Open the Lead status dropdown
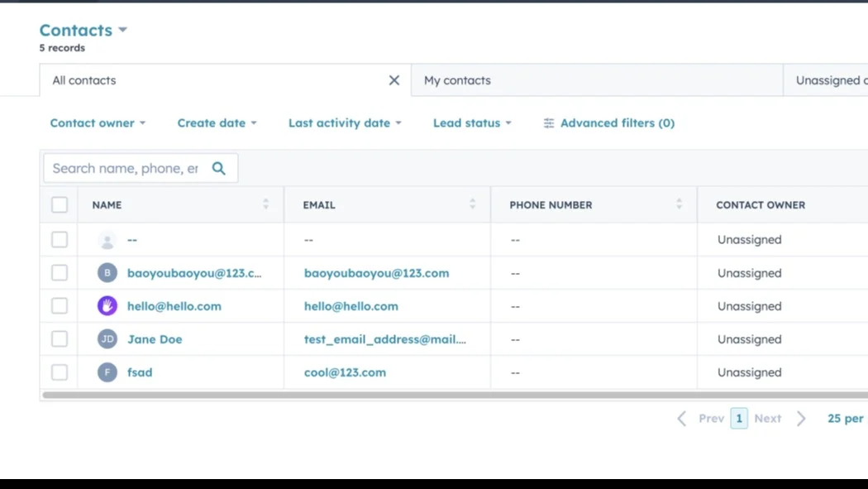The height and width of the screenshot is (489, 868). click(472, 123)
